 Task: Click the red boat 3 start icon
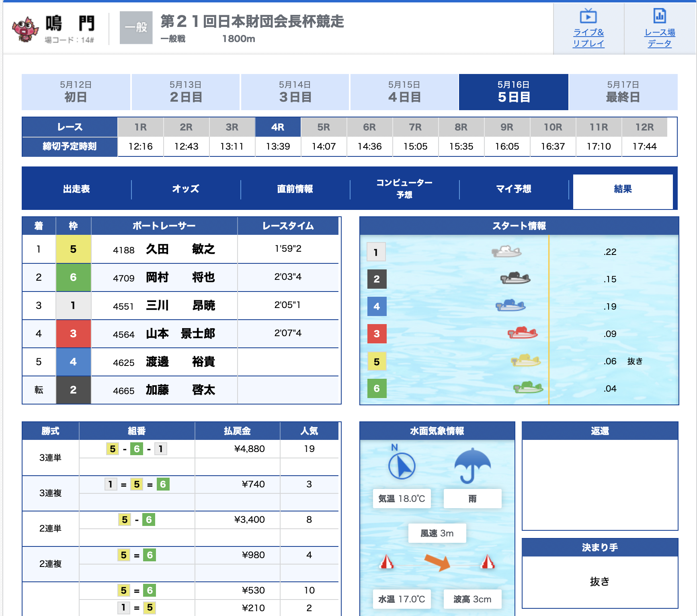click(523, 333)
